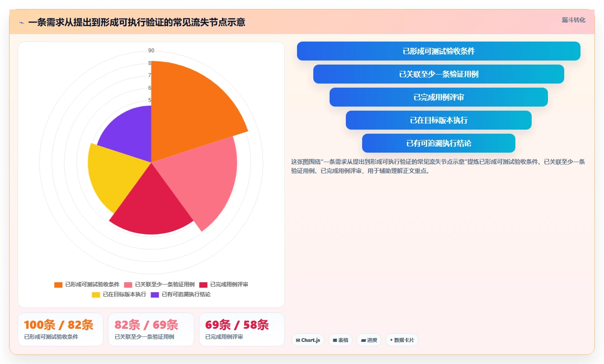
Task: Click the 已关联至少一条验证用例 funnel bar
Action: tap(439, 74)
